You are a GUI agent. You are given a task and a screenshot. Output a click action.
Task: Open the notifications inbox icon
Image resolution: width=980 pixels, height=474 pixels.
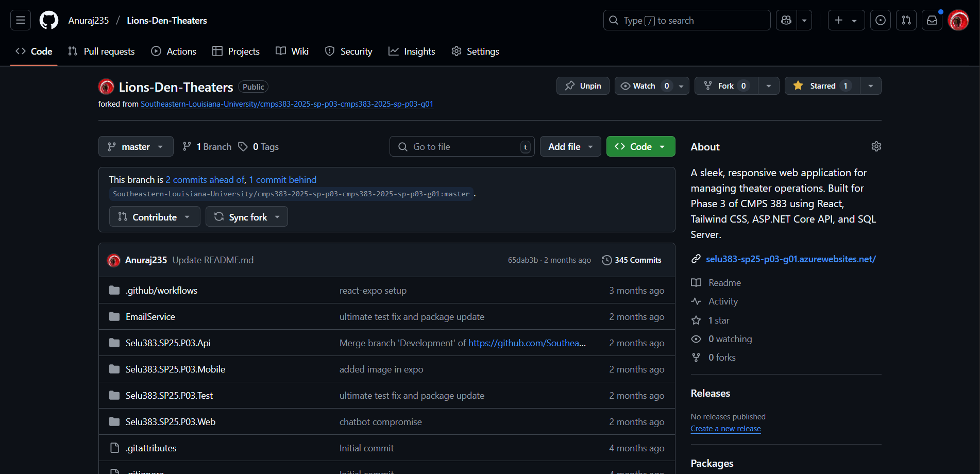click(932, 21)
